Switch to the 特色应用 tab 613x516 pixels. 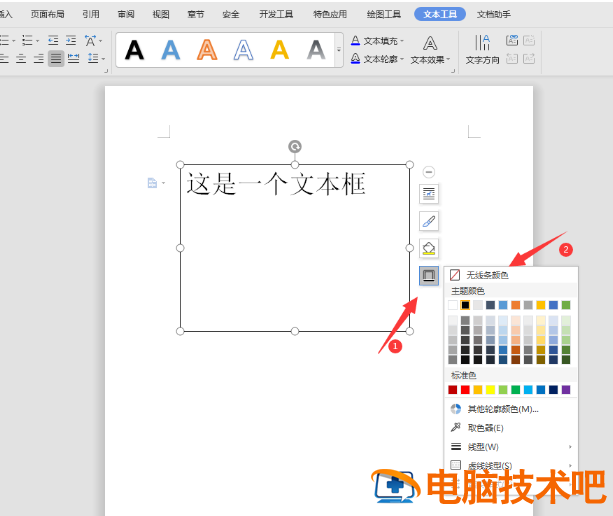point(330,14)
